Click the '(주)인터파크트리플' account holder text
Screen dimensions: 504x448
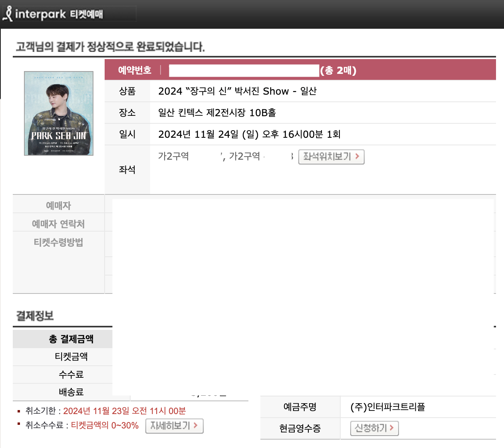point(388,407)
